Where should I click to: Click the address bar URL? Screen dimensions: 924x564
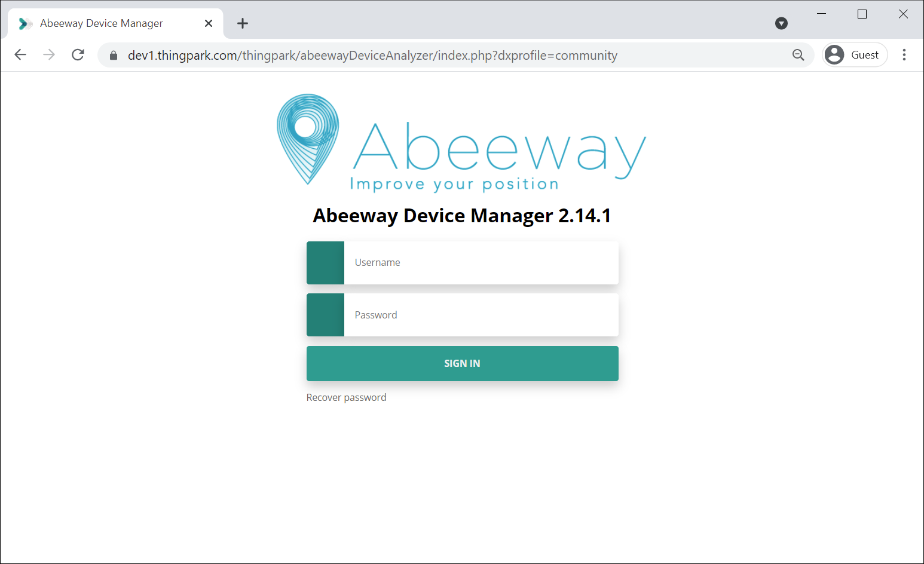[372, 56]
